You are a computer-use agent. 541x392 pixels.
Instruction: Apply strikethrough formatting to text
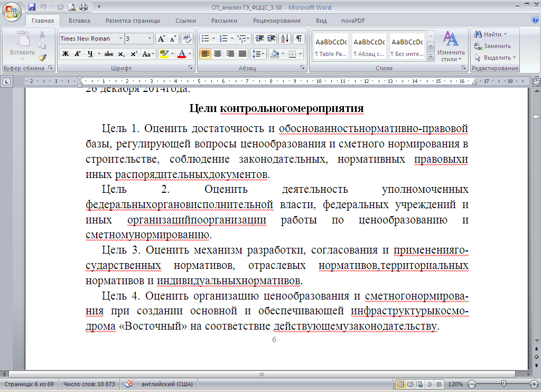[109, 54]
